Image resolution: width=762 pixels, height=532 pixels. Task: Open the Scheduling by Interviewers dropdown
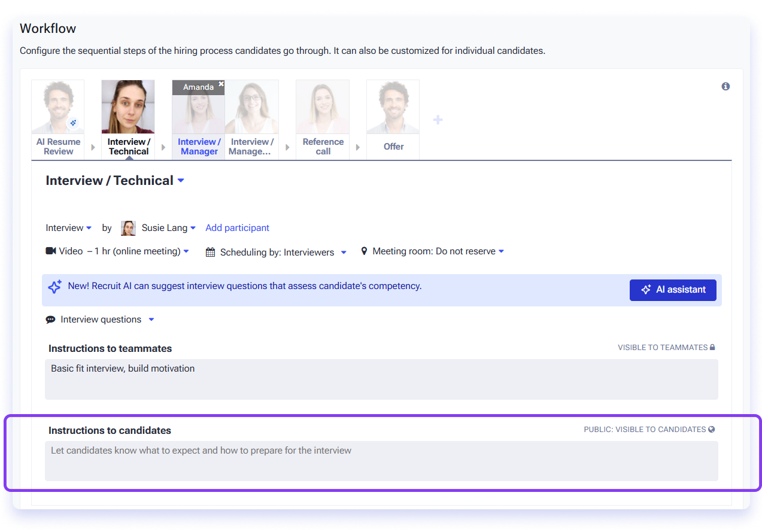pos(344,253)
